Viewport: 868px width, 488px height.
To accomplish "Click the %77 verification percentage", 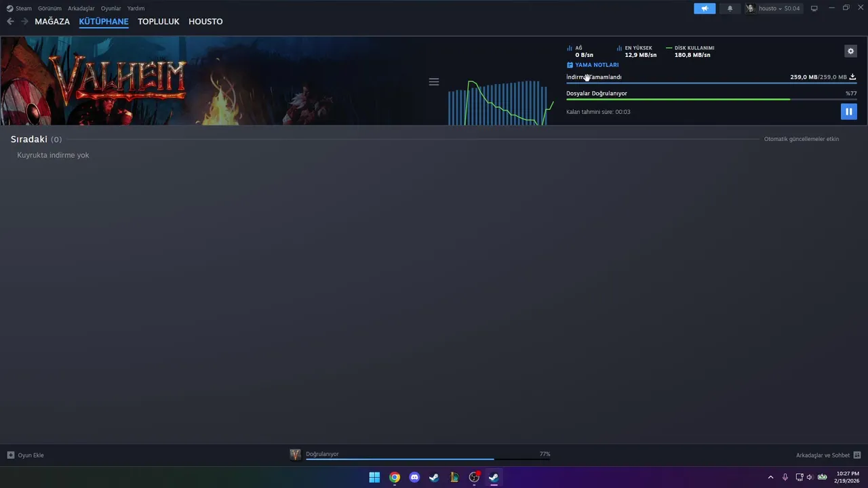I will click(851, 94).
